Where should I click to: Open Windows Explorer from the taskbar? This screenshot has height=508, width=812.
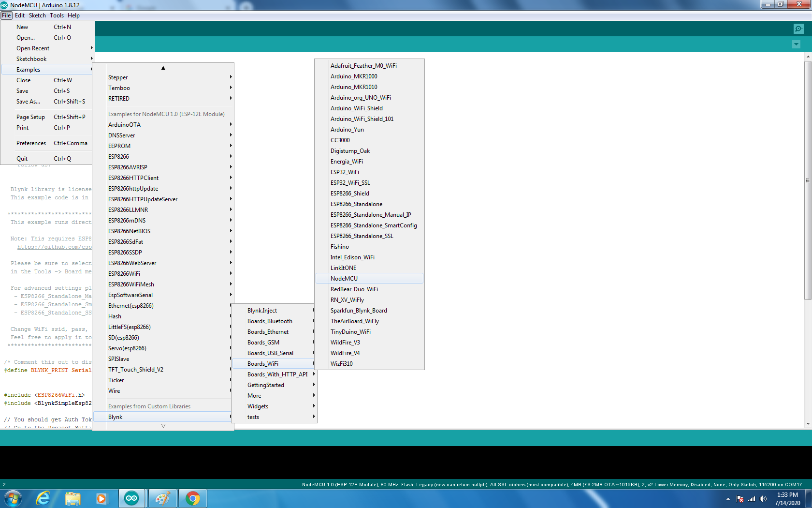(x=72, y=498)
